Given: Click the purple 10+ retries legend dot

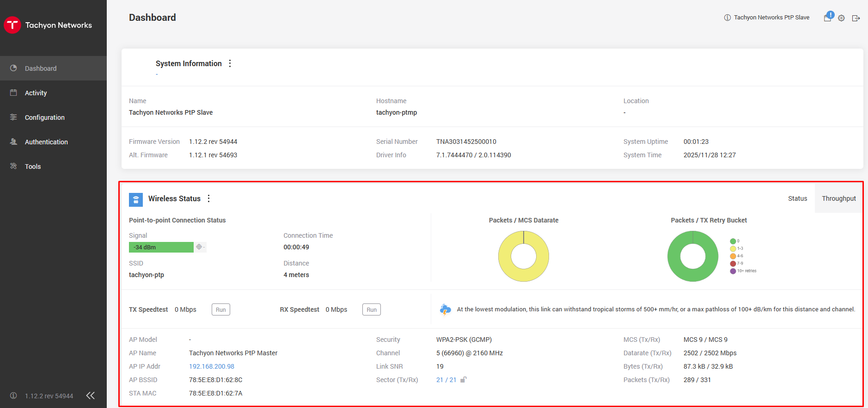Looking at the screenshot, I should click(x=733, y=271).
